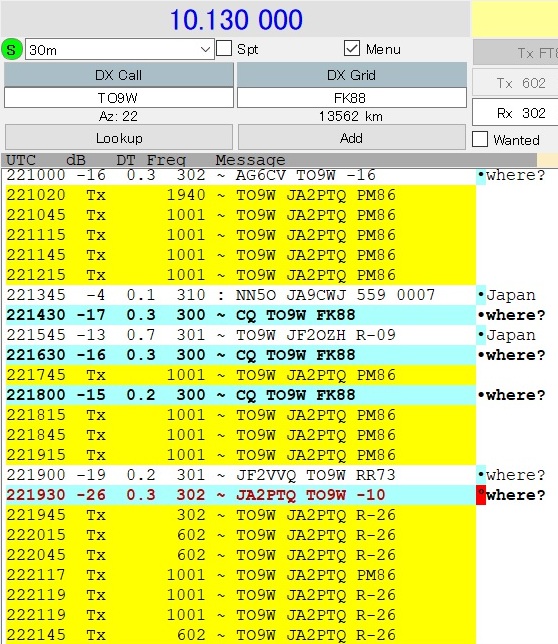The width and height of the screenshot is (558, 644).
Task: Click the 13562 km distance label
Action: click(x=351, y=117)
